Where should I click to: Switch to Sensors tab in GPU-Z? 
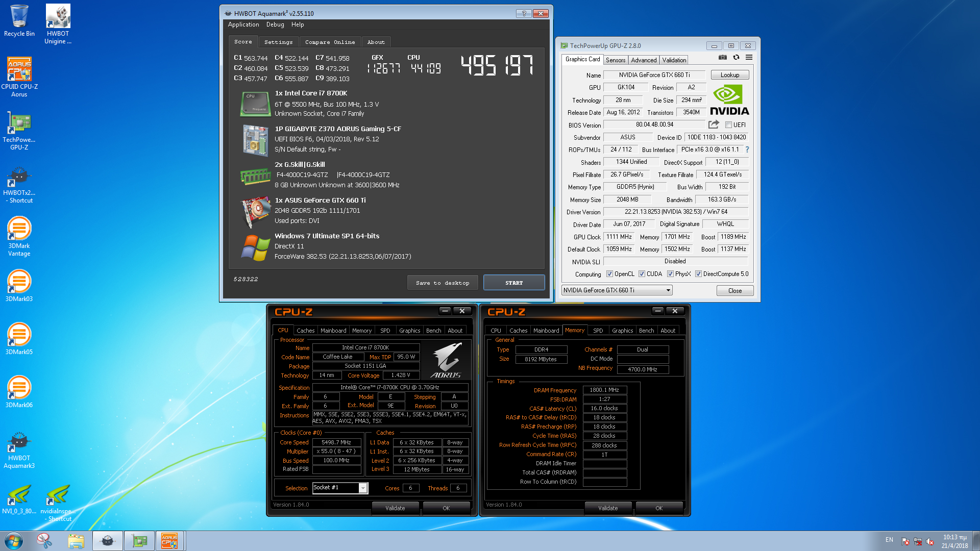tap(616, 60)
